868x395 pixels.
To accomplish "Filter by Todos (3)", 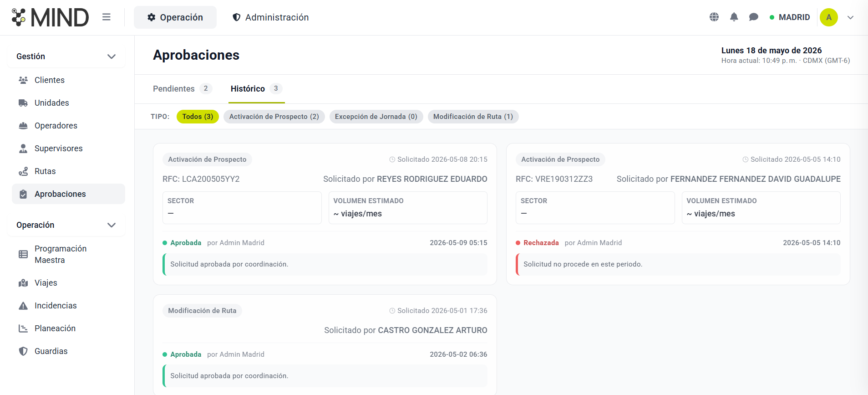I will 198,117.
